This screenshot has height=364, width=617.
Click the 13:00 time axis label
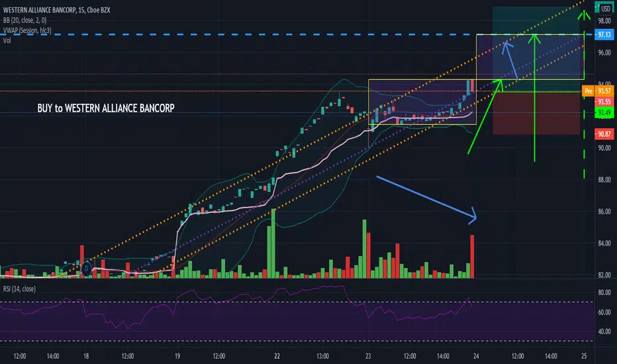point(322,356)
